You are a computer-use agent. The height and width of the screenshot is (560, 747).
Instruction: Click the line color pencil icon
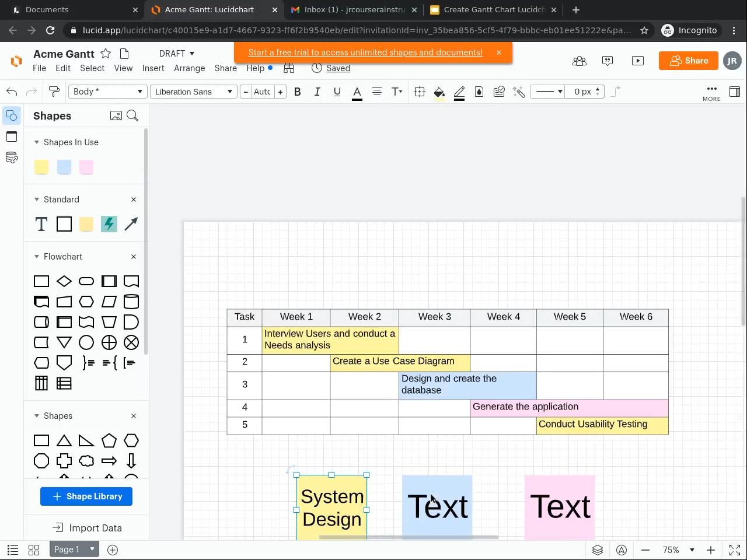click(x=459, y=92)
